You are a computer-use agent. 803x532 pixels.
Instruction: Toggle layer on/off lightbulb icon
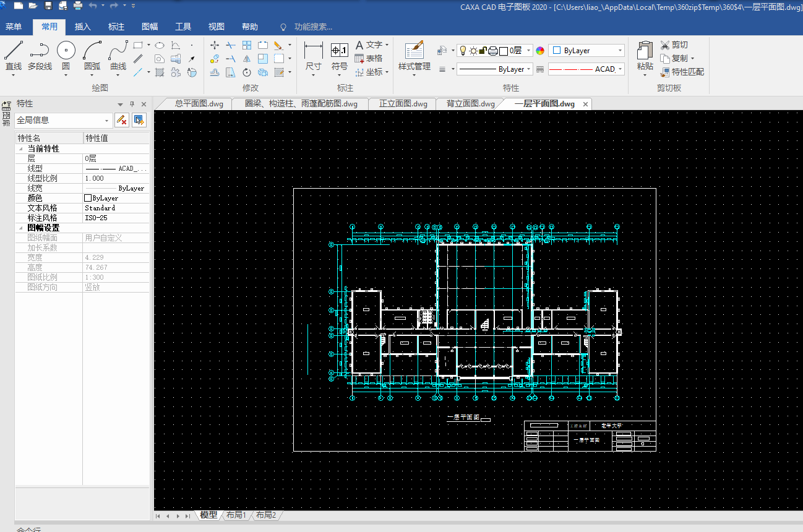pyautogui.click(x=462, y=51)
